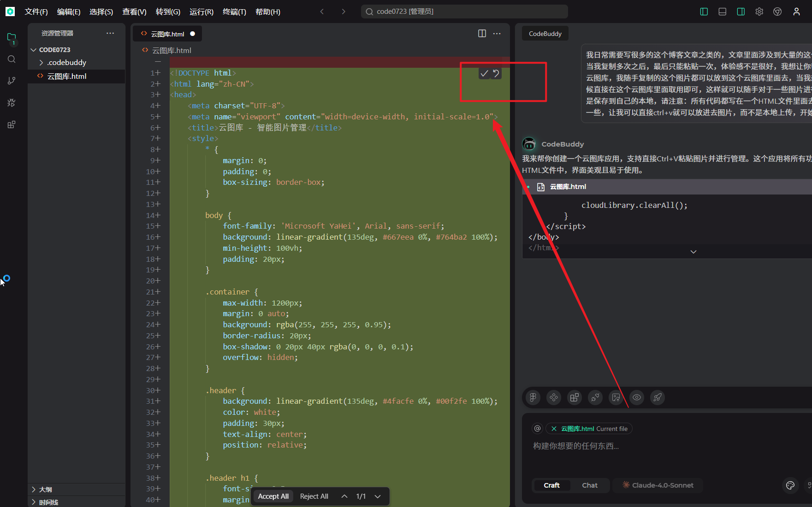Switch to Craft mode

click(x=551, y=485)
